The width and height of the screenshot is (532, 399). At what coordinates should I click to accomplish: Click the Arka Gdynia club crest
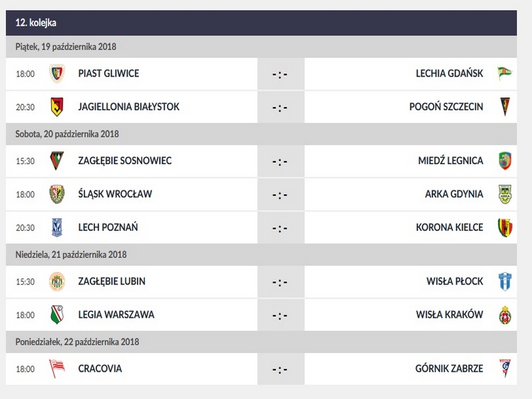(x=505, y=194)
